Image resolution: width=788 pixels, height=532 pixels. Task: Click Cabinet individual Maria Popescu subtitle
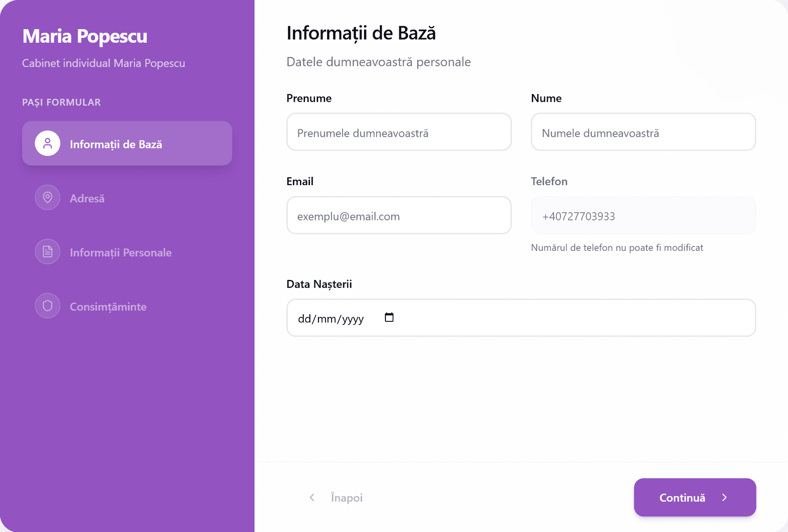coord(103,63)
